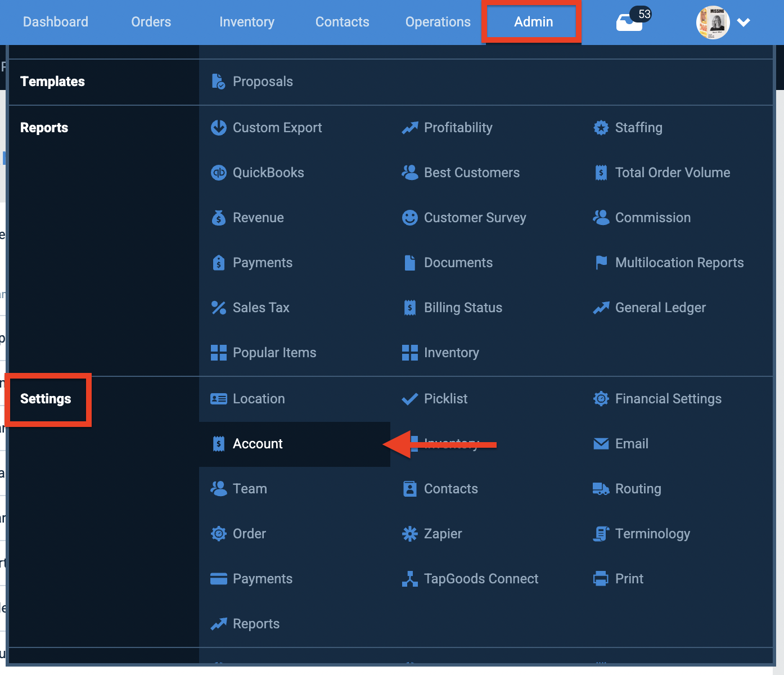Viewport: 784px width, 675px height.
Task: Click the Staffing badge icon
Action: click(x=601, y=128)
